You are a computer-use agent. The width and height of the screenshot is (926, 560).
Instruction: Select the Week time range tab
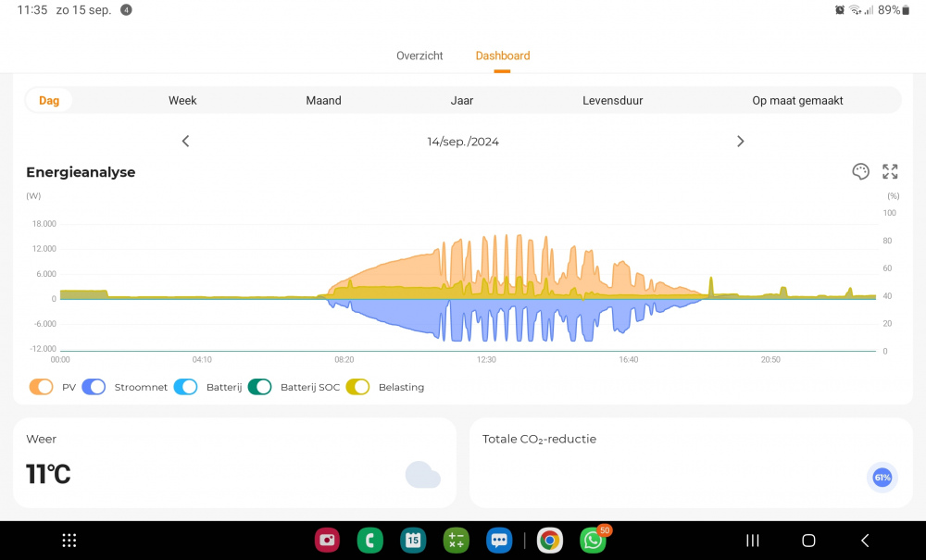pyautogui.click(x=182, y=100)
